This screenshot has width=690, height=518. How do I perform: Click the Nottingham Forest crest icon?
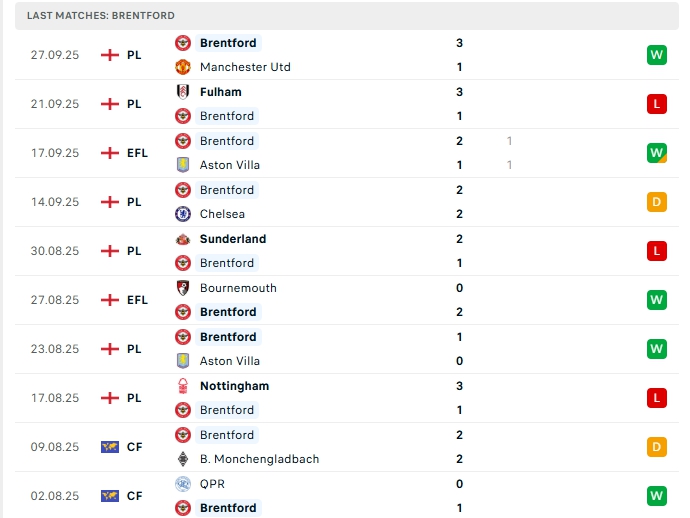pos(183,386)
